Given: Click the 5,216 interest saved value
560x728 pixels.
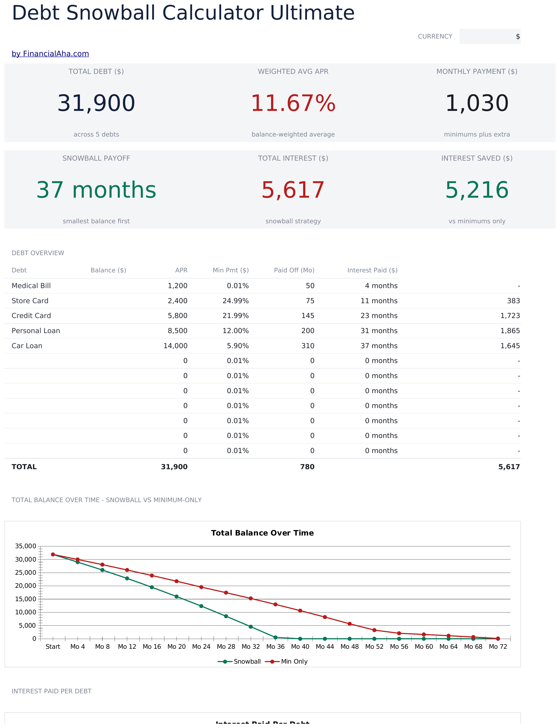Looking at the screenshot, I should point(477,190).
